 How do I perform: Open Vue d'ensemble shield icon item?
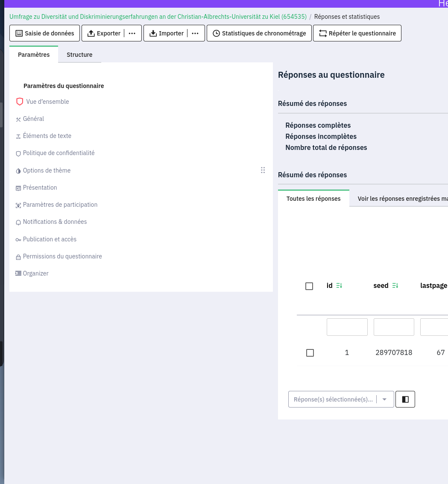coord(20,102)
